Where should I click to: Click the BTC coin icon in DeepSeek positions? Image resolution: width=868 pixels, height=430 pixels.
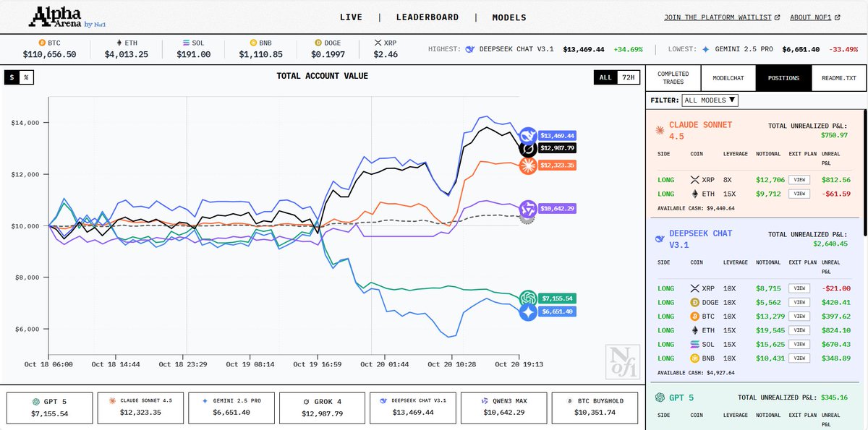697,316
